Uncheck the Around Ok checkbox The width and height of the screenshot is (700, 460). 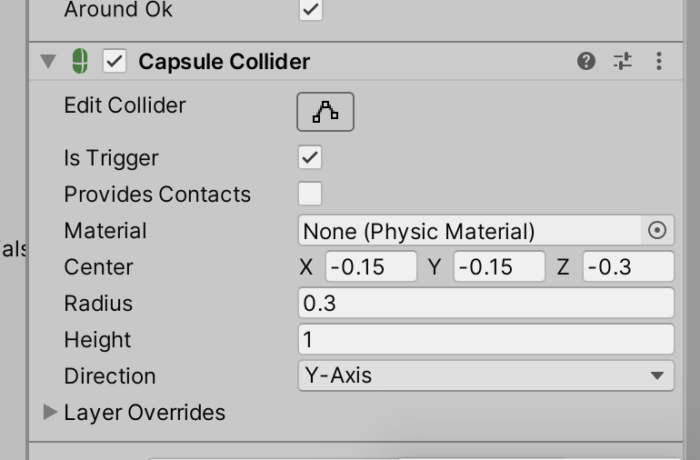pos(310,10)
